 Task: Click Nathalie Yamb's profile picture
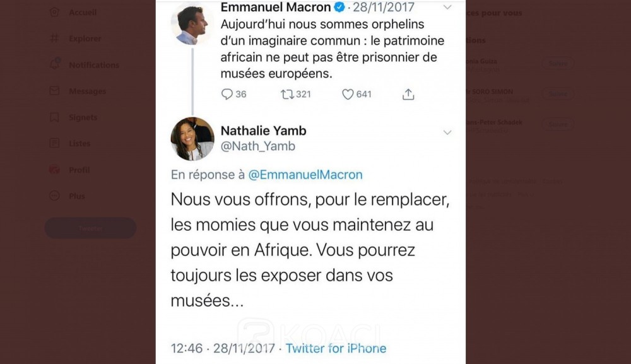pos(192,139)
